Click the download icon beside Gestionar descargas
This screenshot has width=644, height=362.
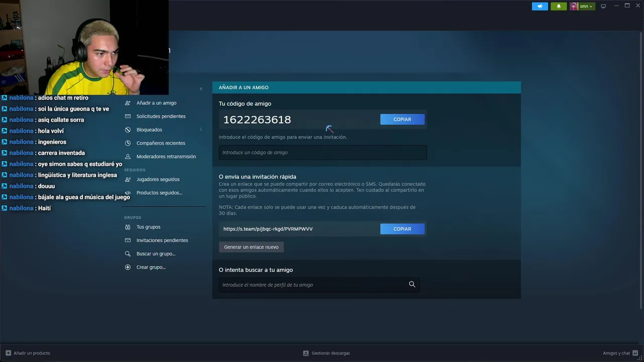tap(306, 353)
